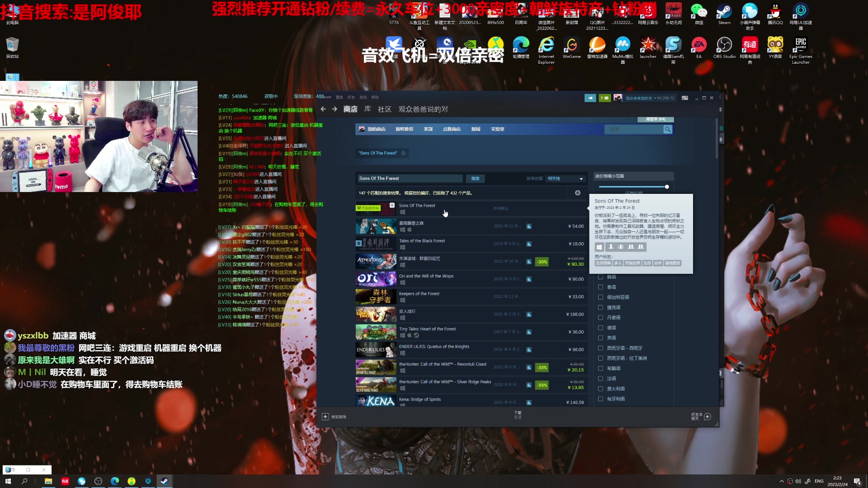The image size is (868, 488).
Task: Check the 丹麦语 language filter
Action: pos(600,318)
